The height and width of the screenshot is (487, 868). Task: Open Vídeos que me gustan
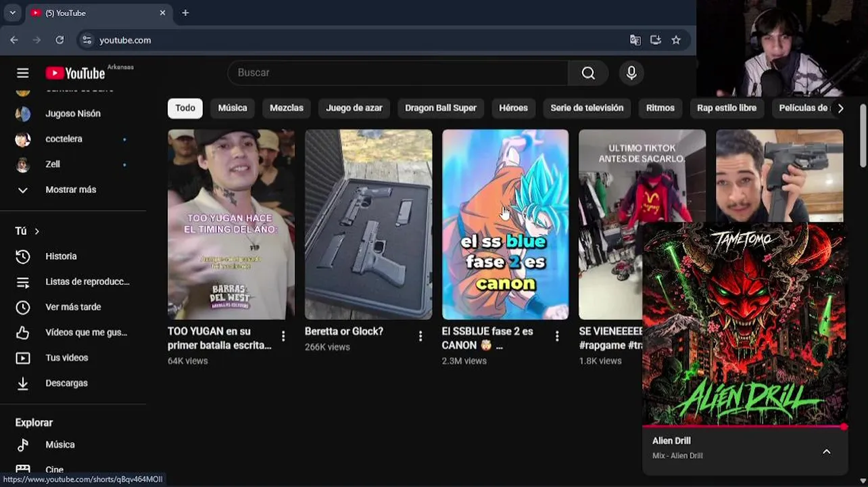(73, 332)
